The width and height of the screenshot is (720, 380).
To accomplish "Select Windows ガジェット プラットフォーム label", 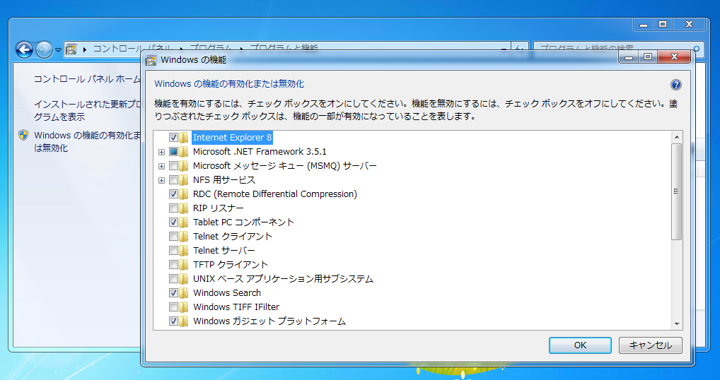I will pos(269,321).
